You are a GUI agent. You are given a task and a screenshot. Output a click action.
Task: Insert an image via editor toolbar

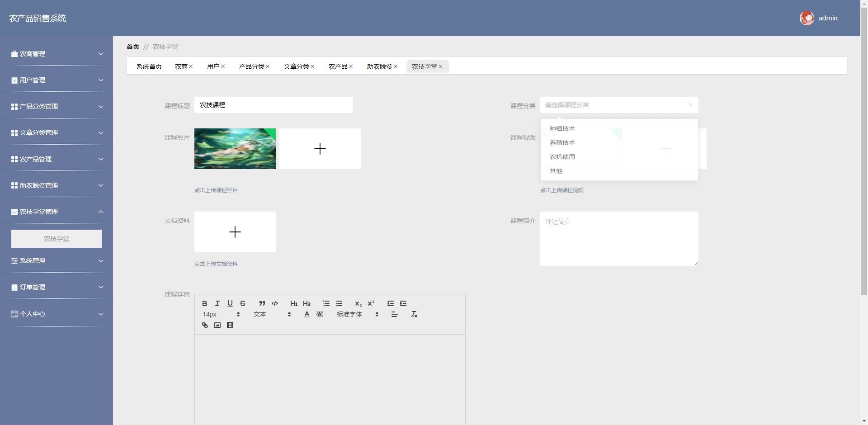(217, 325)
